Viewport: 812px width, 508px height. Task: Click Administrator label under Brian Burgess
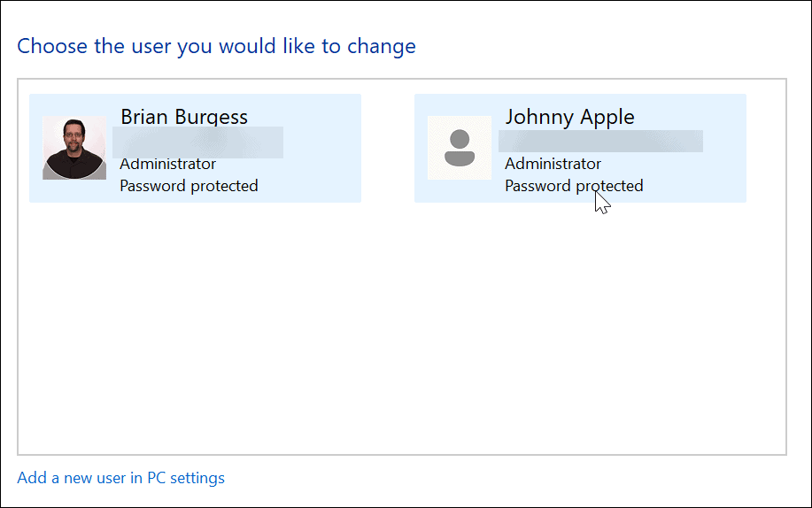[167, 164]
